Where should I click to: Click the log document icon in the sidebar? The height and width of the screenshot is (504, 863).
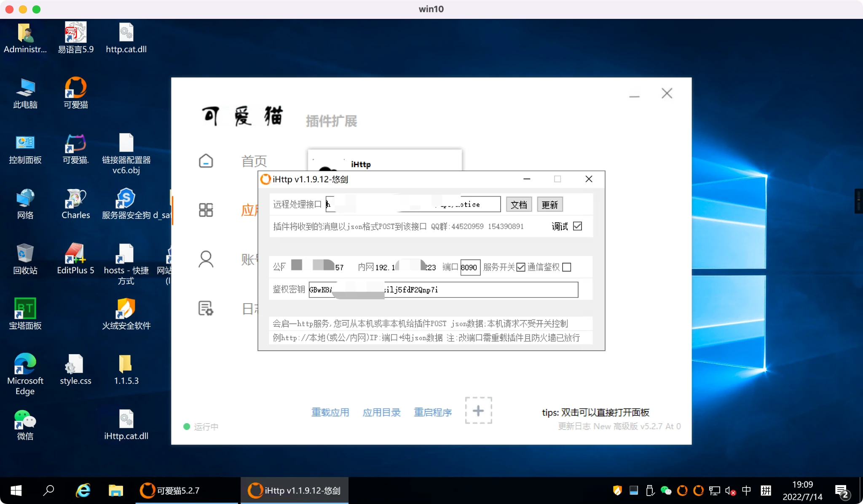206,308
